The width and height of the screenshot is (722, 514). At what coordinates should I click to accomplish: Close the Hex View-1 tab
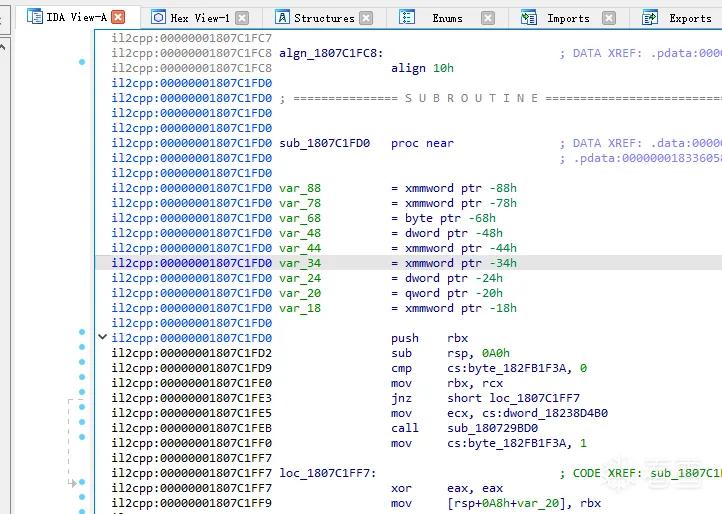[242, 18]
